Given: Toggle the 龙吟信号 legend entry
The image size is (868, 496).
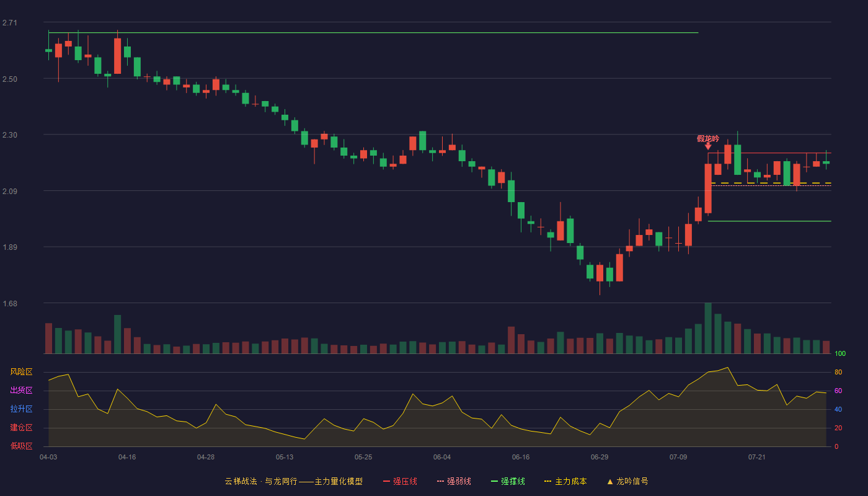Looking at the screenshot, I should click(x=627, y=481).
